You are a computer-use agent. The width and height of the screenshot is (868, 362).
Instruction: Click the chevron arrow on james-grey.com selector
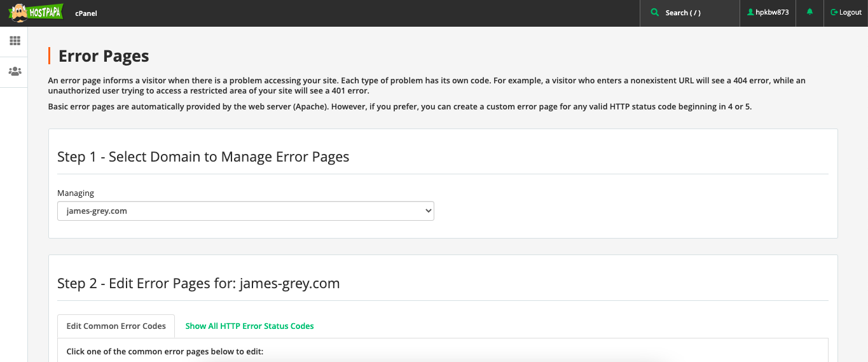pyautogui.click(x=427, y=211)
